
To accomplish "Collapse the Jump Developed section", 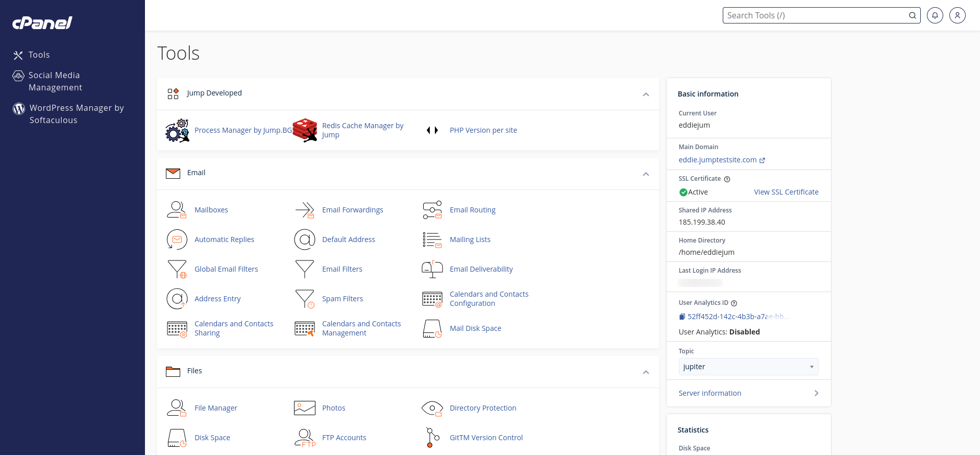I will point(646,94).
